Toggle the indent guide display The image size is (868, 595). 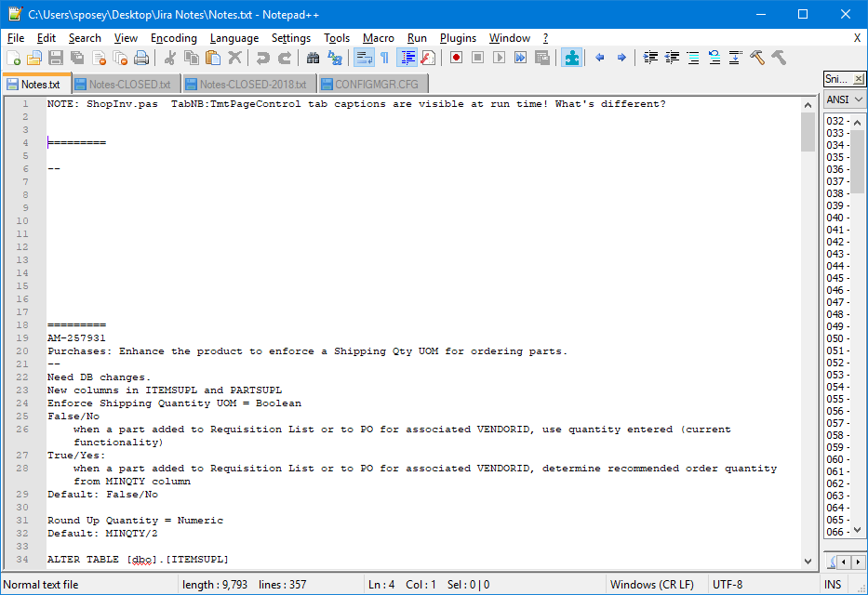tap(407, 58)
